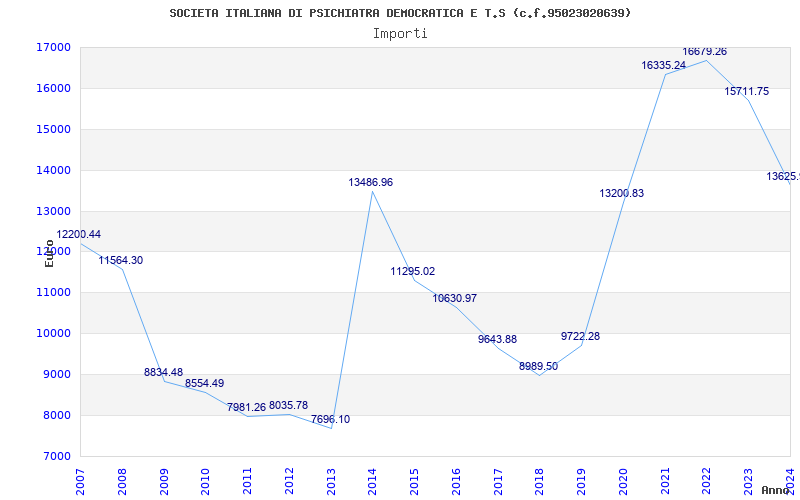Click the x-axis year 2018

[540, 482]
